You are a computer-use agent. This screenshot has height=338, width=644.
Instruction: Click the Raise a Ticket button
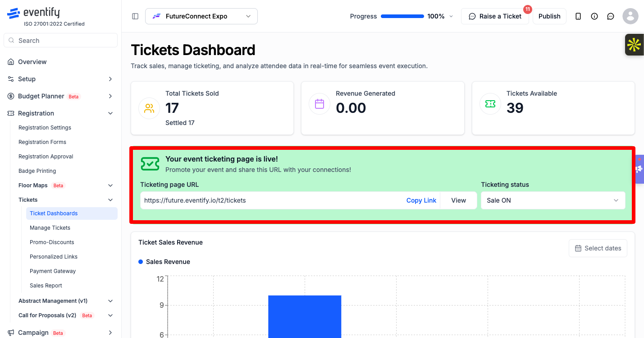(495, 16)
